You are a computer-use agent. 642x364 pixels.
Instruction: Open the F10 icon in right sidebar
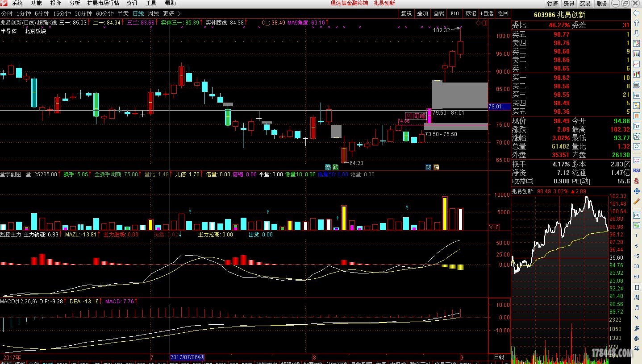point(636,95)
